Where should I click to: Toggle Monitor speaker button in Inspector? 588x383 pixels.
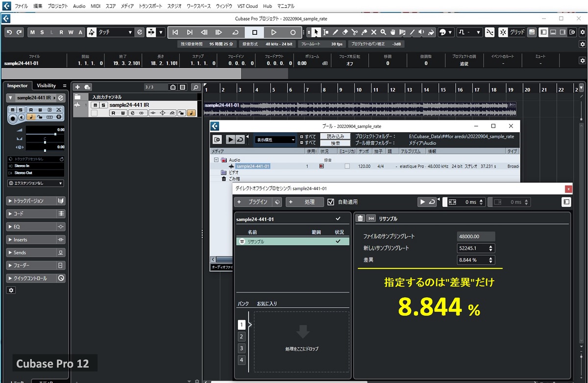click(x=22, y=118)
